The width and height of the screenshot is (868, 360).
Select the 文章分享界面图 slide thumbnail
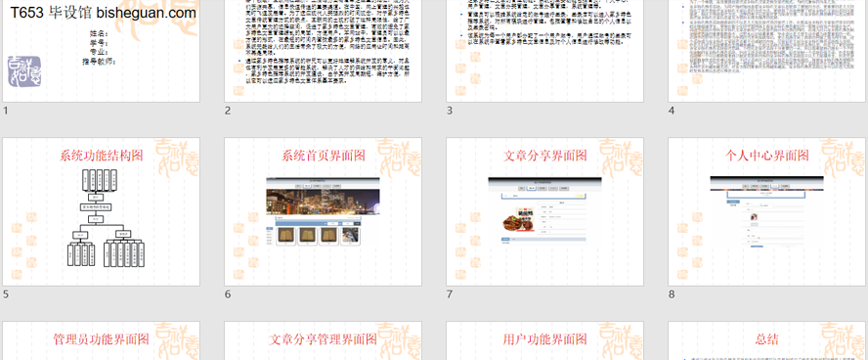point(545,211)
